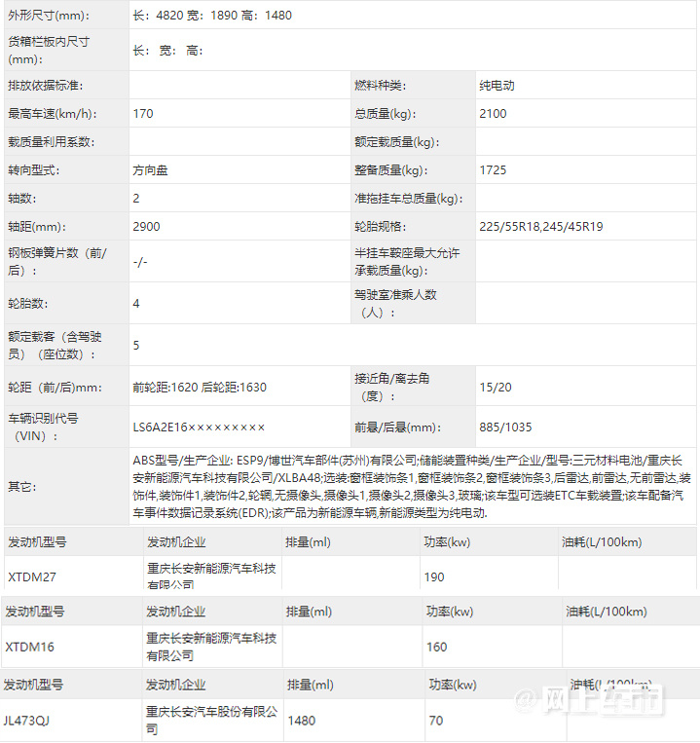Click the 准拖挂车总质量(kg) label

408,198
